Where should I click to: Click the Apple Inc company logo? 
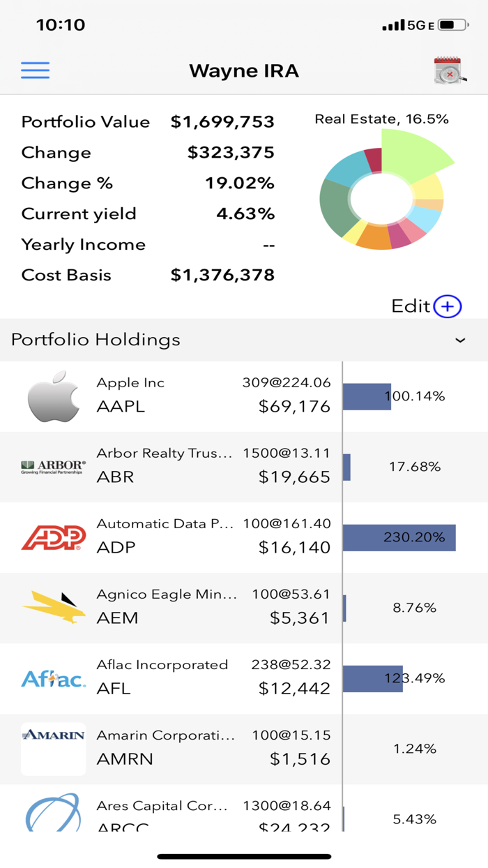point(53,396)
